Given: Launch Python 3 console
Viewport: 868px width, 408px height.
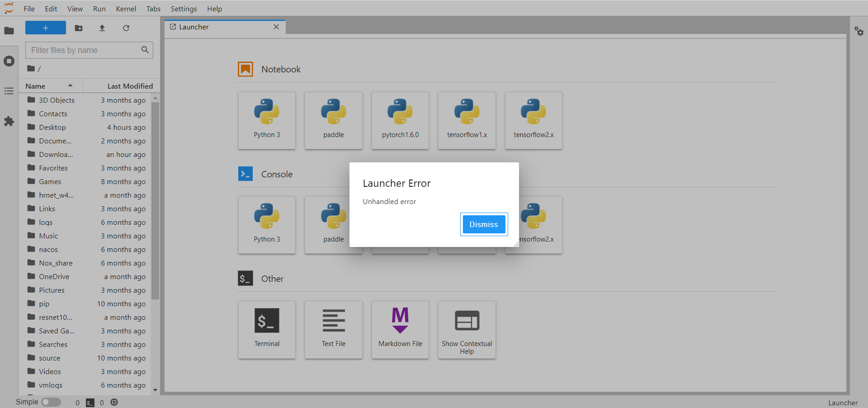Looking at the screenshot, I should click(267, 225).
